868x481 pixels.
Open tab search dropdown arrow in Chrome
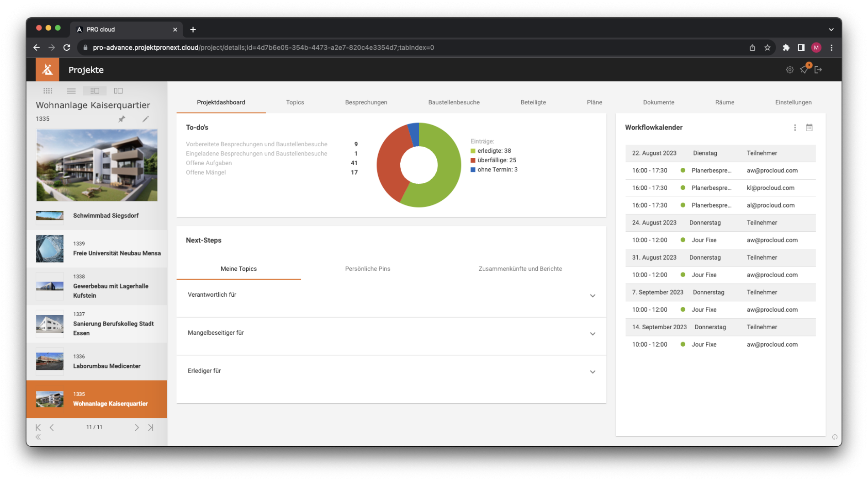831,29
